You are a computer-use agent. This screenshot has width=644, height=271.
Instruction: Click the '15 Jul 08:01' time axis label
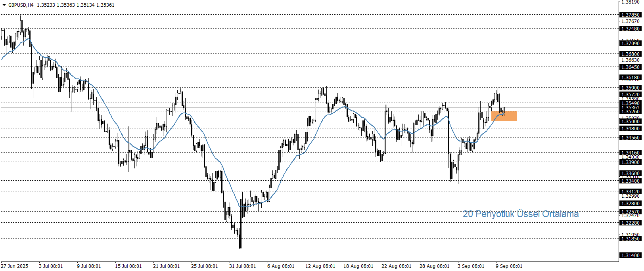coord(128,266)
